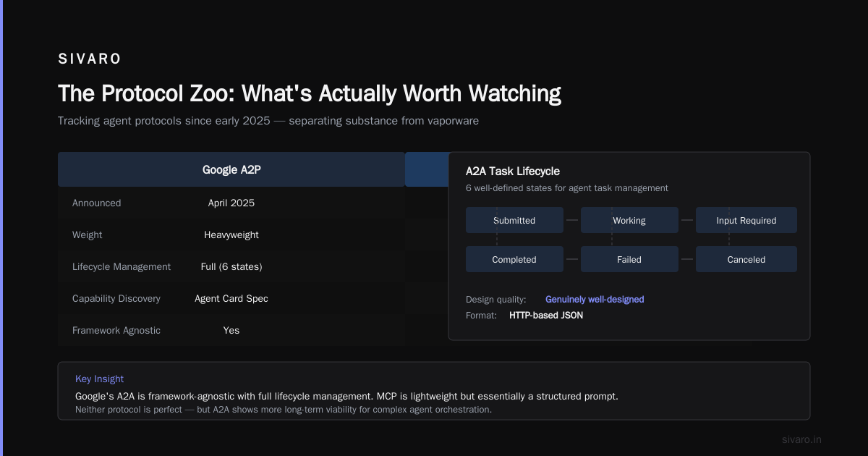This screenshot has width=868, height=456.
Task: Select the Failed state box
Action: tap(629, 259)
